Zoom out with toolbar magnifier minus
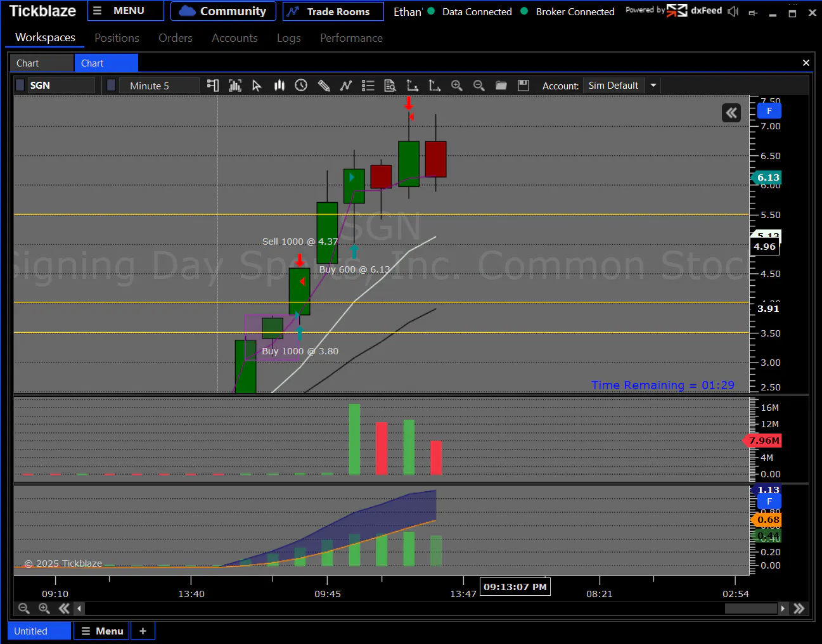 pos(479,86)
